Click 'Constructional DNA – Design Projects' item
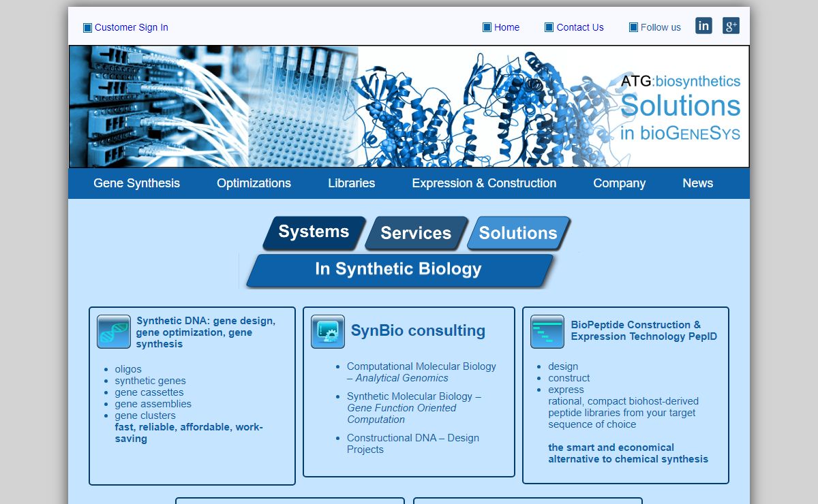The height and width of the screenshot is (504, 818). click(x=413, y=443)
